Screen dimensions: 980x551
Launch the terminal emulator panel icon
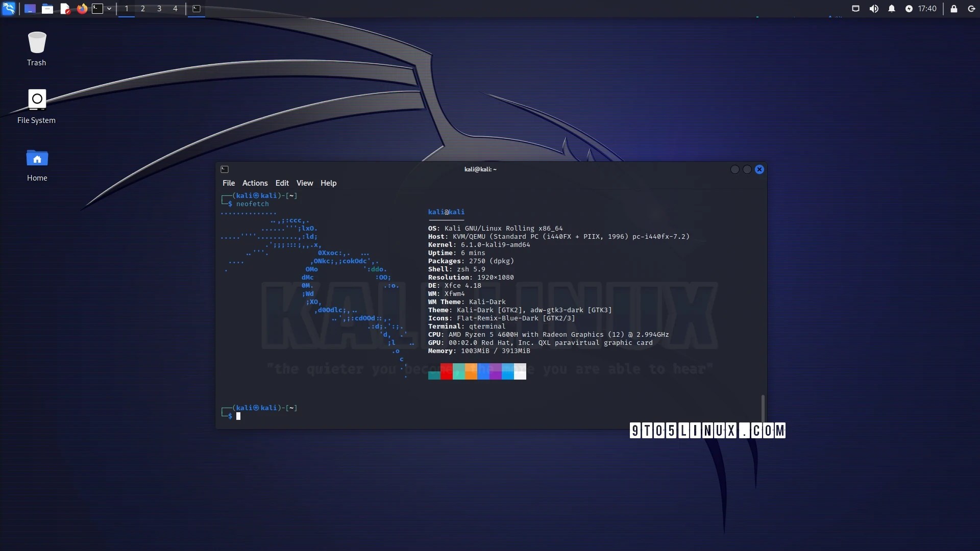97,9
